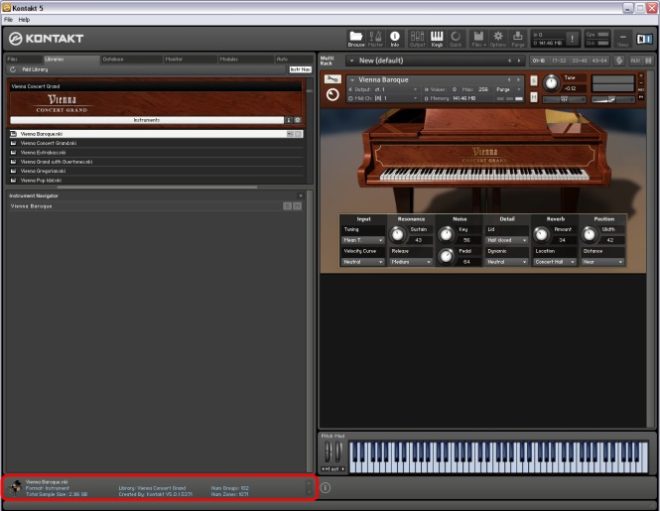Click the Max voices value 256
The image size is (660, 511).
(x=483, y=90)
